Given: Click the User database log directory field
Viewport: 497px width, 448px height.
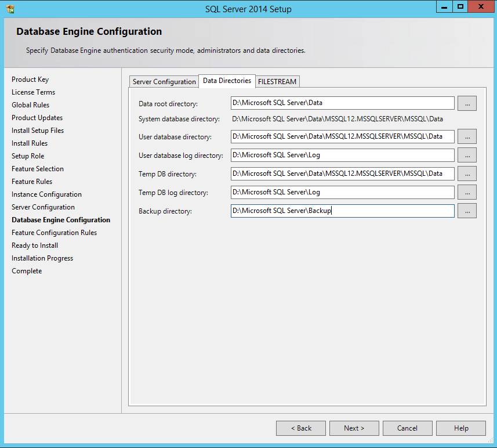Looking at the screenshot, I should [342, 156].
